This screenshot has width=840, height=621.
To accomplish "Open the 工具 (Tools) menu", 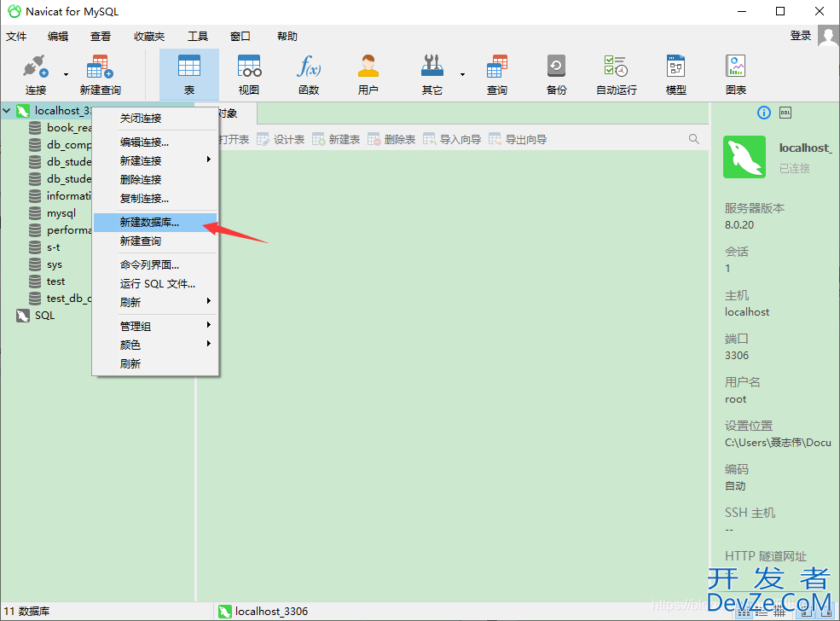I will (198, 37).
